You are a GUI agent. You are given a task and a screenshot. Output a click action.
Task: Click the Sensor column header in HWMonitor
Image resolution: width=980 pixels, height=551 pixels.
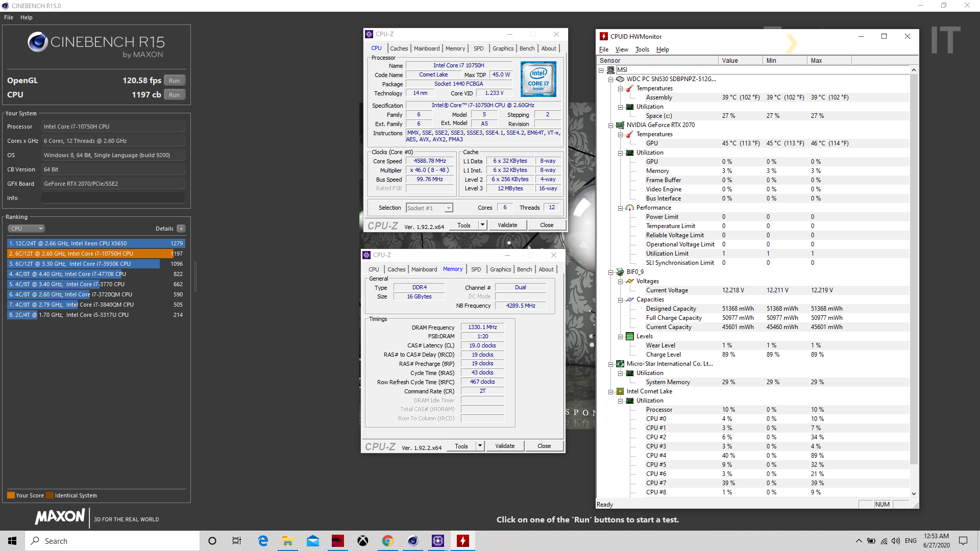[x=657, y=60]
